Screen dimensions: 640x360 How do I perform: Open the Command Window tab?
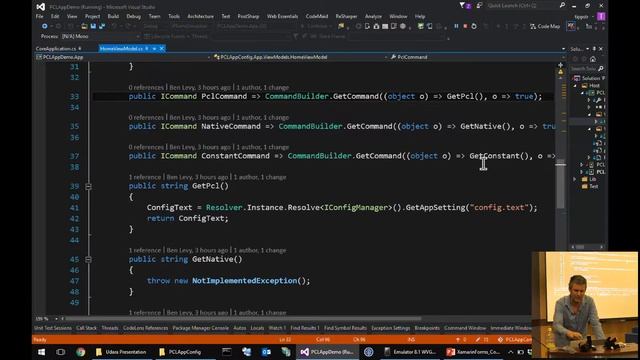click(x=465, y=328)
